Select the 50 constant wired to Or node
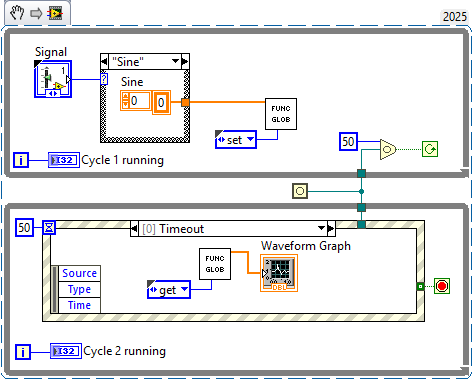The width and height of the screenshot is (473, 380). click(x=348, y=141)
